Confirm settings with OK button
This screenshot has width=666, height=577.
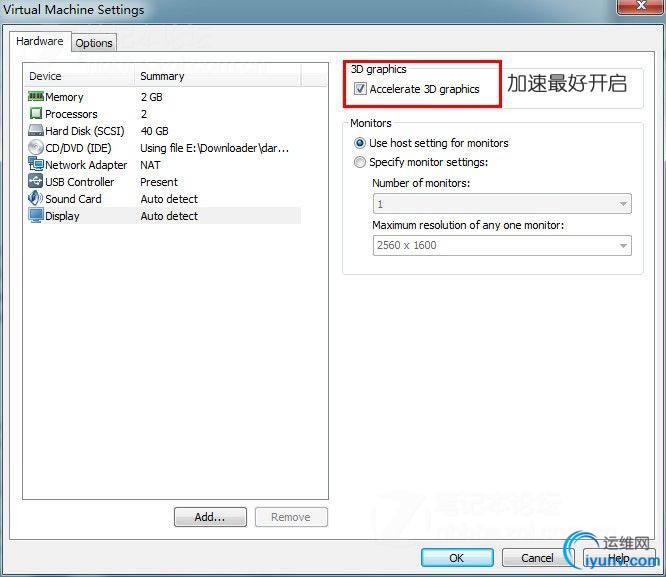(457, 557)
